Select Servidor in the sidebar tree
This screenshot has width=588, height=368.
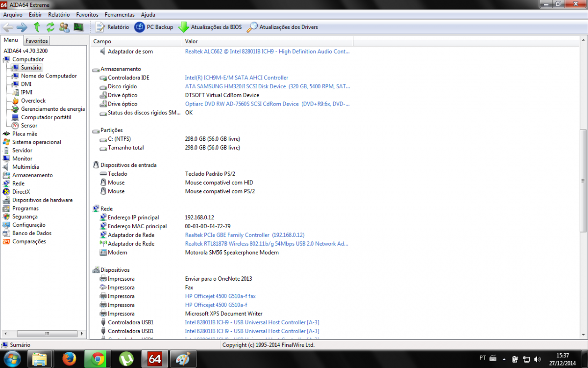click(x=22, y=151)
